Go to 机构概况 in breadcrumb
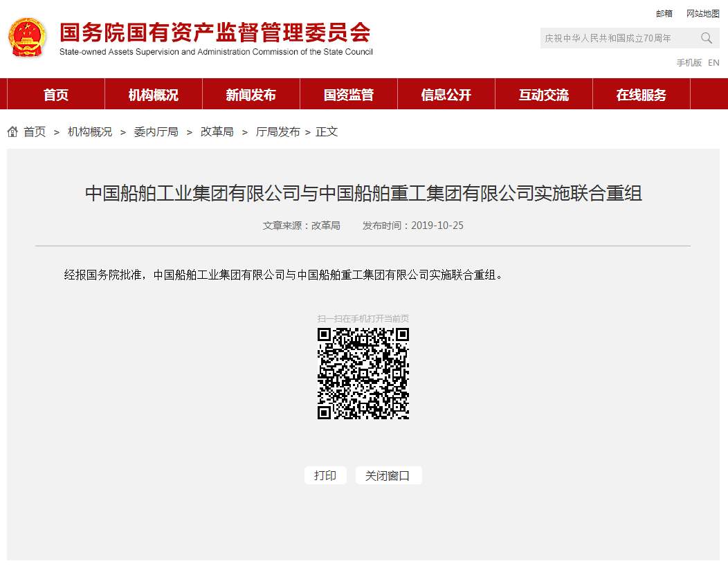The image size is (728, 568). [90, 131]
